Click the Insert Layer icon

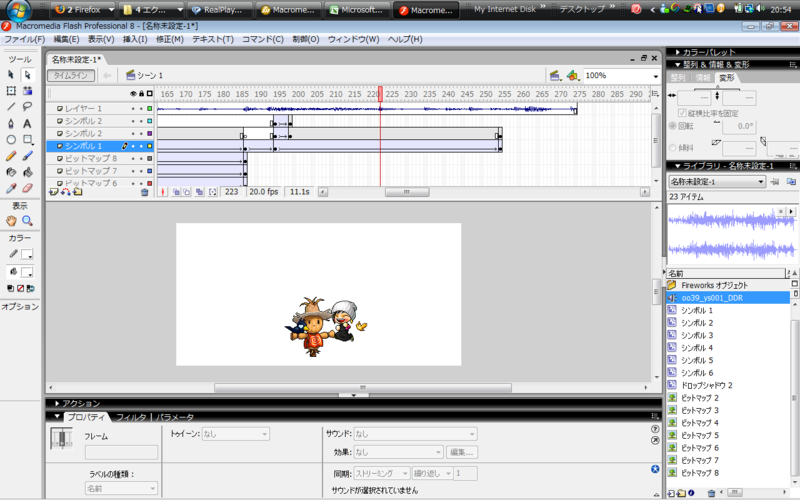point(54,192)
